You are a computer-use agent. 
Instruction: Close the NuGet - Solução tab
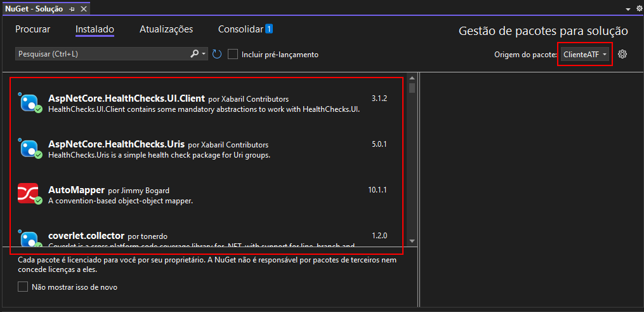[83, 9]
